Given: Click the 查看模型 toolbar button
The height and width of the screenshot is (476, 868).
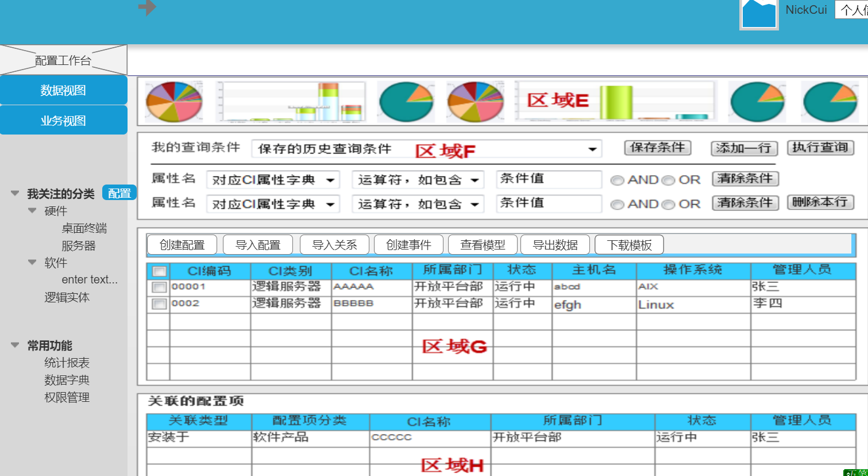Looking at the screenshot, I should pos(483,245).
